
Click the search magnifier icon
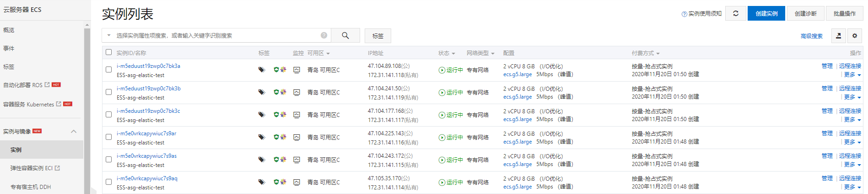(x=345, y=35)
